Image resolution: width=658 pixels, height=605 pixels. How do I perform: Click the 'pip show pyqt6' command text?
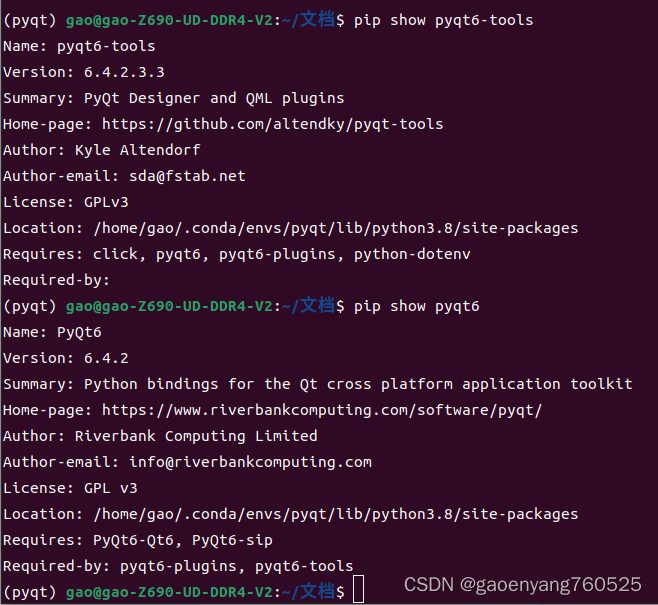tap(417, 307)
